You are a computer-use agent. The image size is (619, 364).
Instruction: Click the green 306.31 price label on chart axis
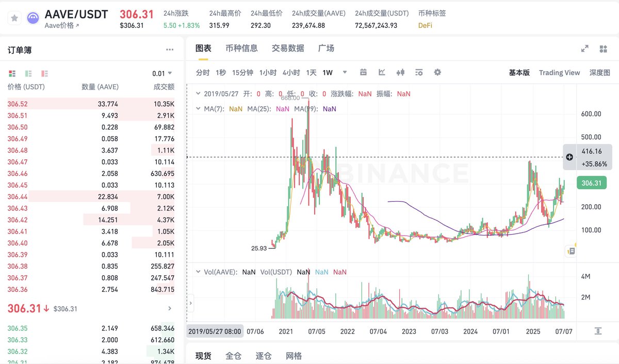pyautogui.click(x=592, y=183)
